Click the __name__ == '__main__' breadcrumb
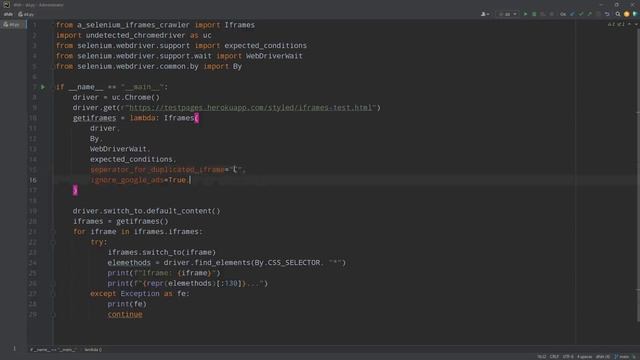The image size is (640, 360). [53, 349]
